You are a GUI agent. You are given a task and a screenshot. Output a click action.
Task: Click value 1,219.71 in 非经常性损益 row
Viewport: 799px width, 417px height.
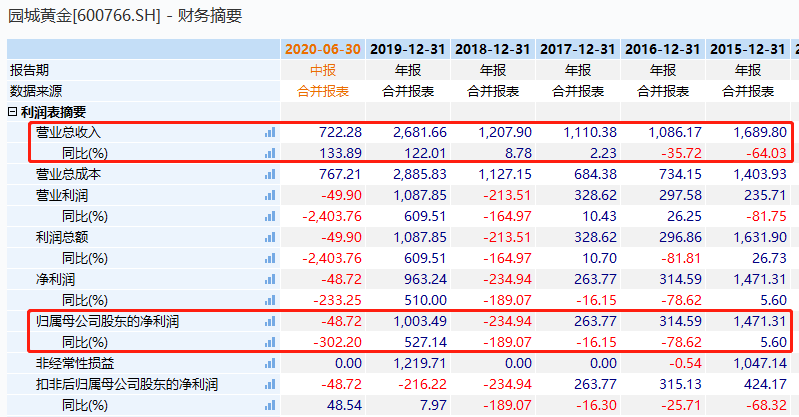tap(420, 363)
